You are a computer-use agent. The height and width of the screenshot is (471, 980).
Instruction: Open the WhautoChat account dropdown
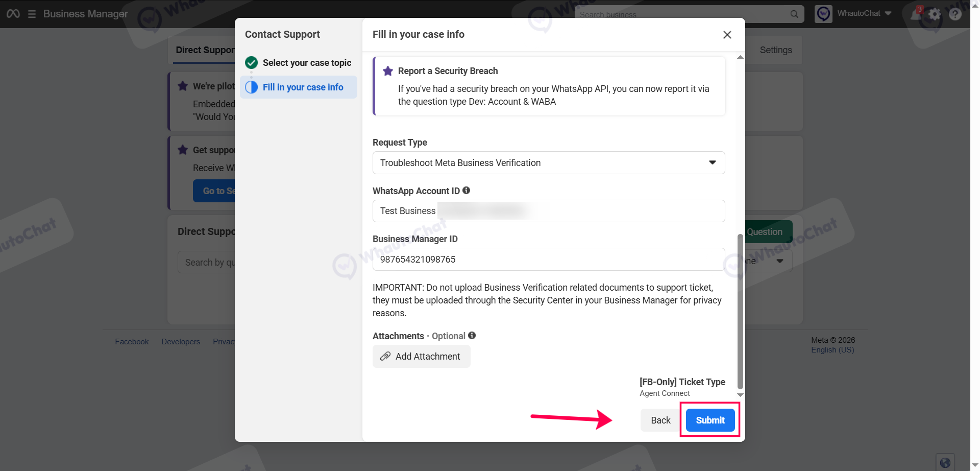click(864, 14)
